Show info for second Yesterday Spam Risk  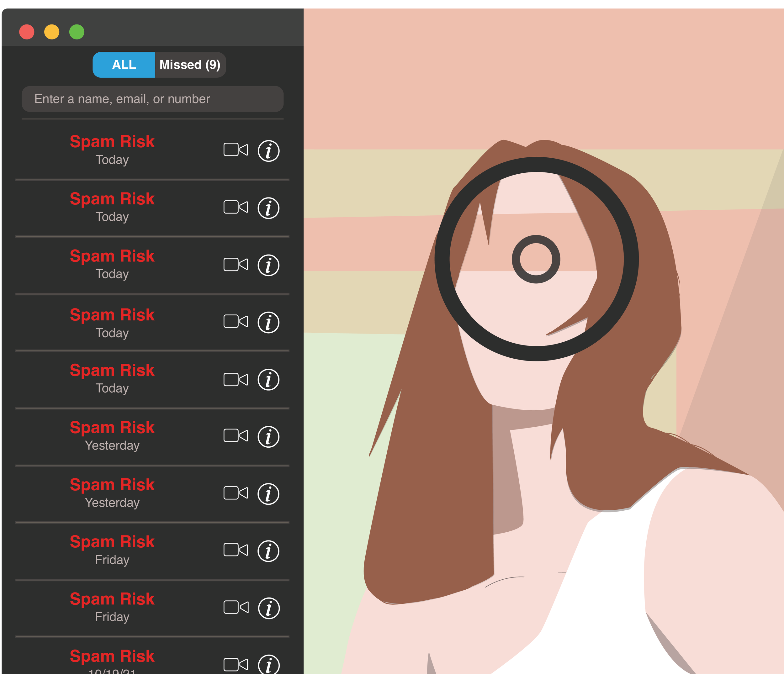click(x=268, y=494)
